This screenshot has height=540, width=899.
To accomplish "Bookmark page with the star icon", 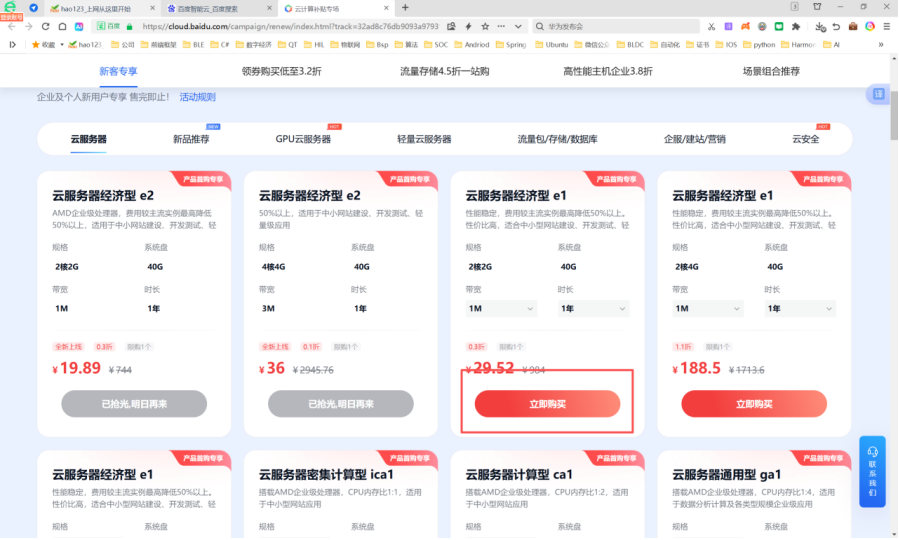I will pos(485,26).
